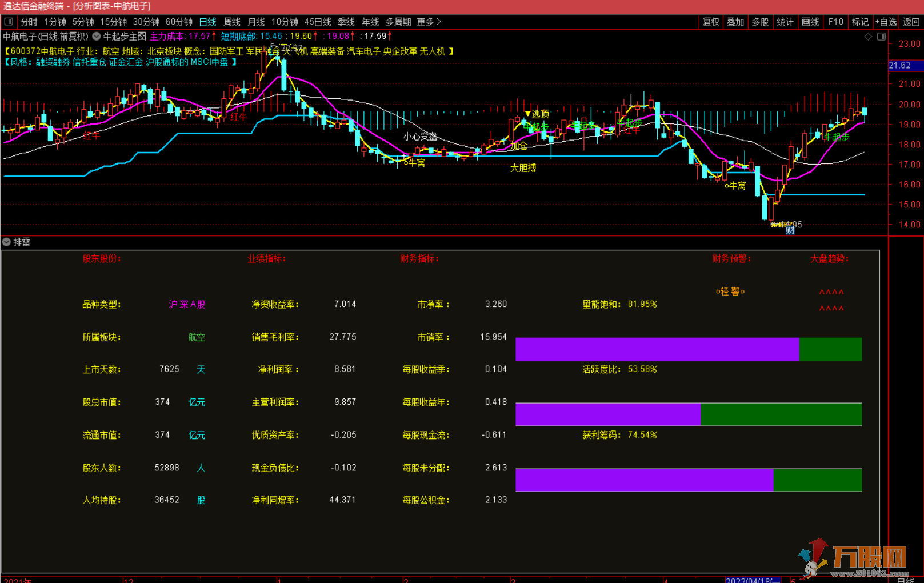Image resolution: width=924 pixels, height=583 pixels.
Task: Click the 逃顶 signal marker
Action: 537,114
